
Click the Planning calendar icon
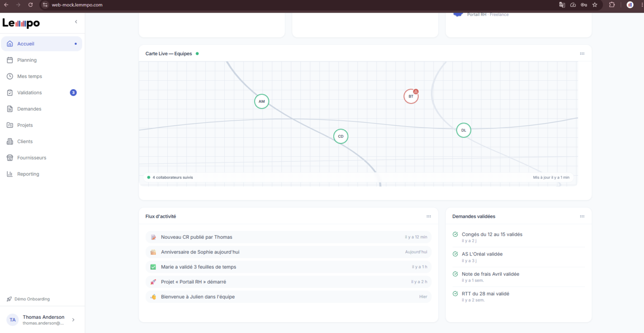pyautogui.click(x=10, y=60)
